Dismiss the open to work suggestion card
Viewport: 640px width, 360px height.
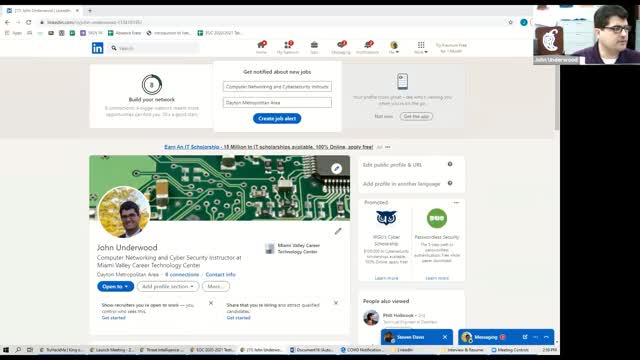pyautogui.click(x=211, y=303)
